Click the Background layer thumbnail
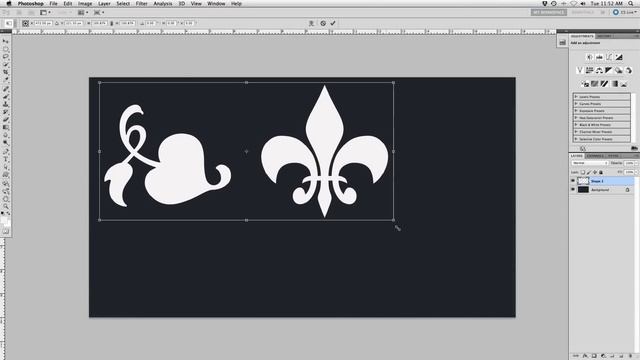 pyautogui.click(x=583, y=190)
